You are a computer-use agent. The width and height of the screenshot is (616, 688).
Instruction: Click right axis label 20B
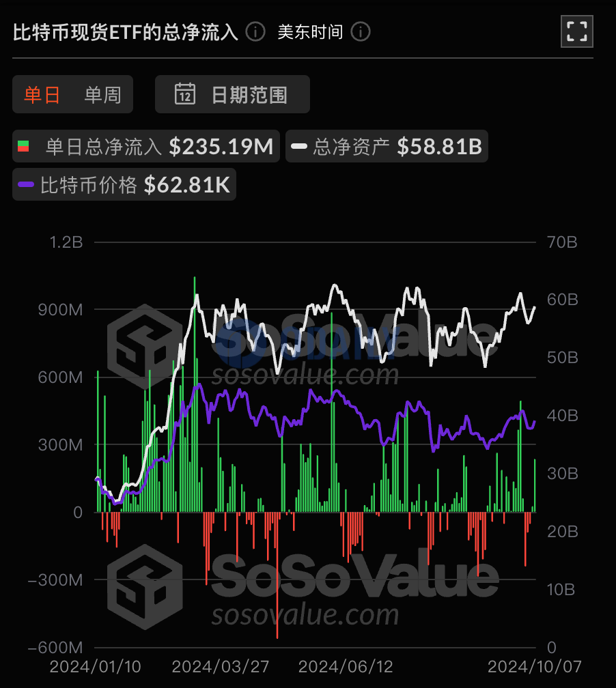point(562,531)
